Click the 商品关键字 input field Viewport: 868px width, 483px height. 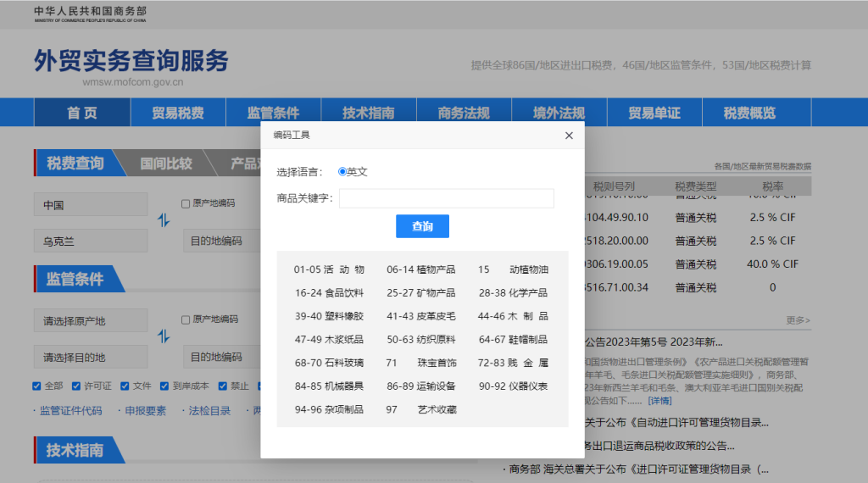tap(446, 198)
